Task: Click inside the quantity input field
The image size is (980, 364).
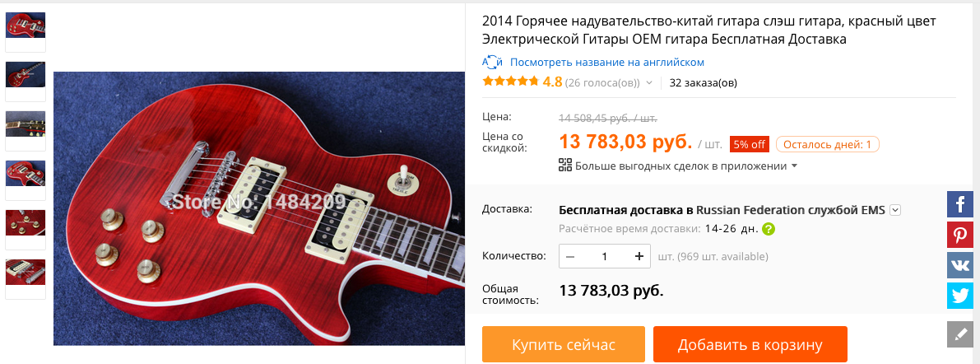Action: pos(605,256)
